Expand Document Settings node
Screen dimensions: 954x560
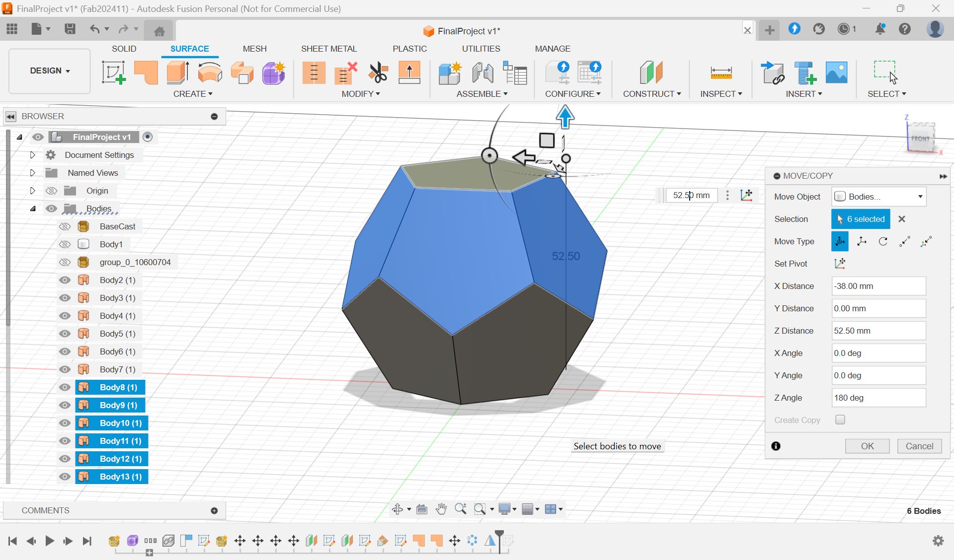coord(32,155)
